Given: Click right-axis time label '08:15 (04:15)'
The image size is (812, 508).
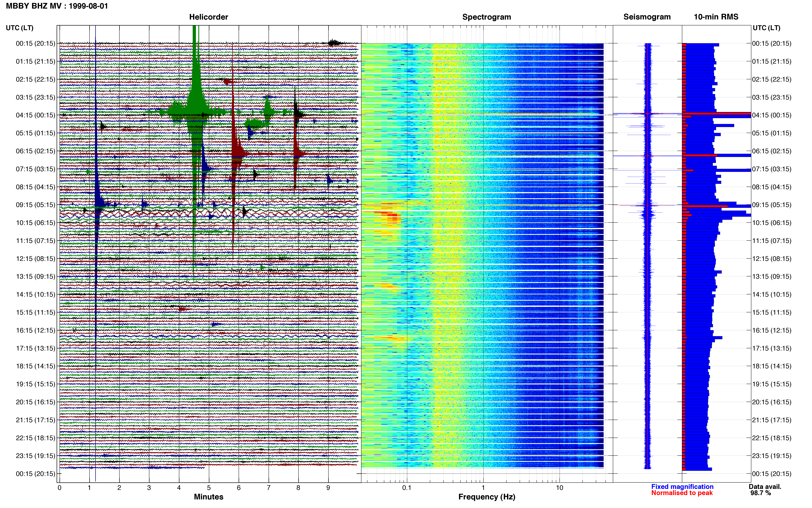Looking at the screenshot, I should tap(772, 187).
